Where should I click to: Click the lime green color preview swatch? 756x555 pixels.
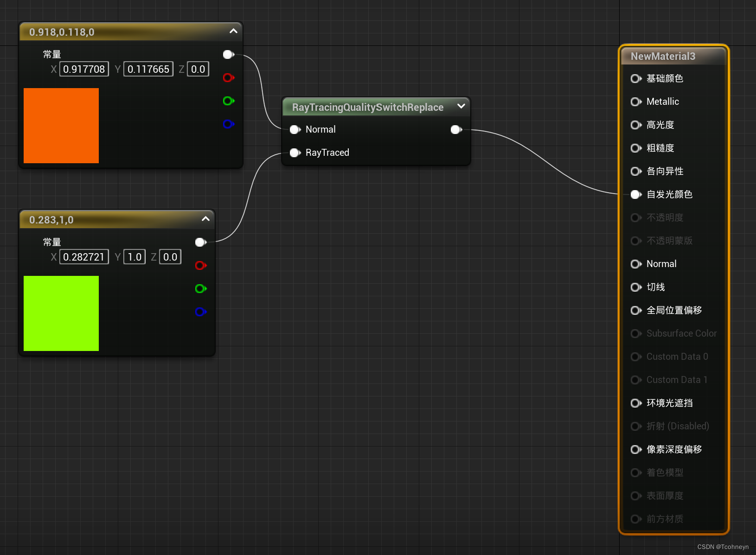pos(61,313)
